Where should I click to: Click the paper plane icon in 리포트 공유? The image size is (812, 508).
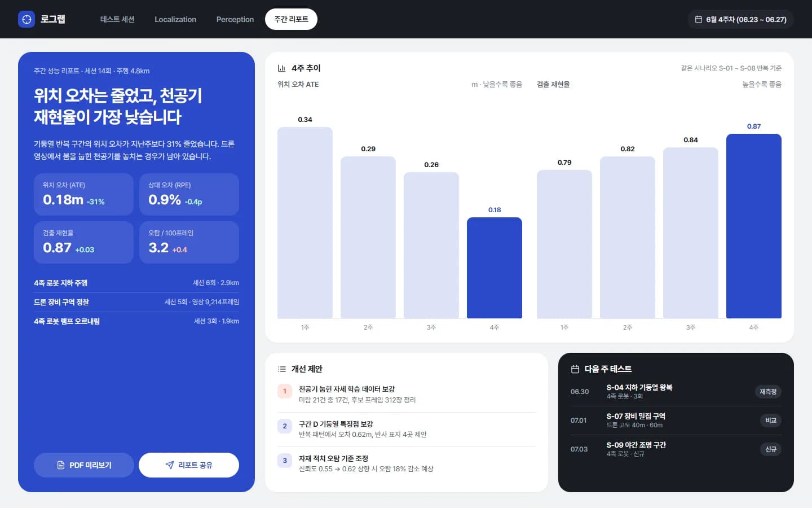pyautogui.click(x=169, y=465)
